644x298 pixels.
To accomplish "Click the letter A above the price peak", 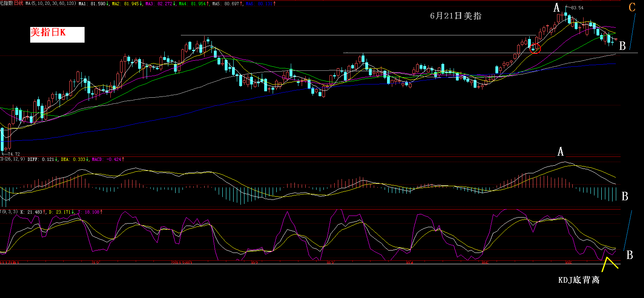I will (x=557, y=8).
